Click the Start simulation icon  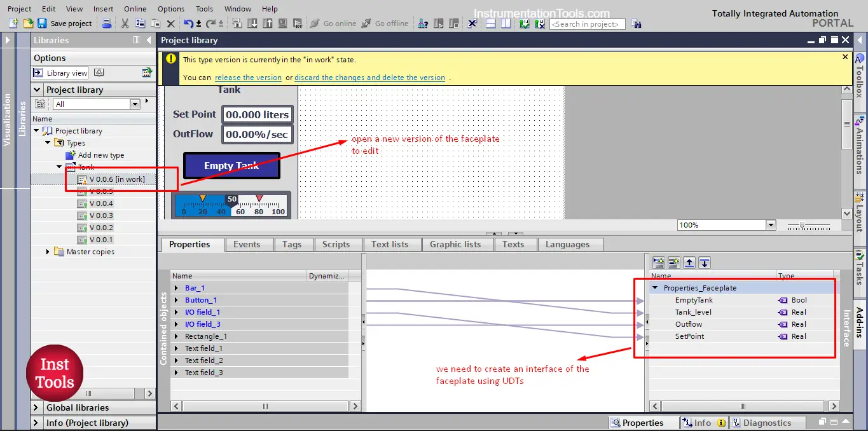282,24
